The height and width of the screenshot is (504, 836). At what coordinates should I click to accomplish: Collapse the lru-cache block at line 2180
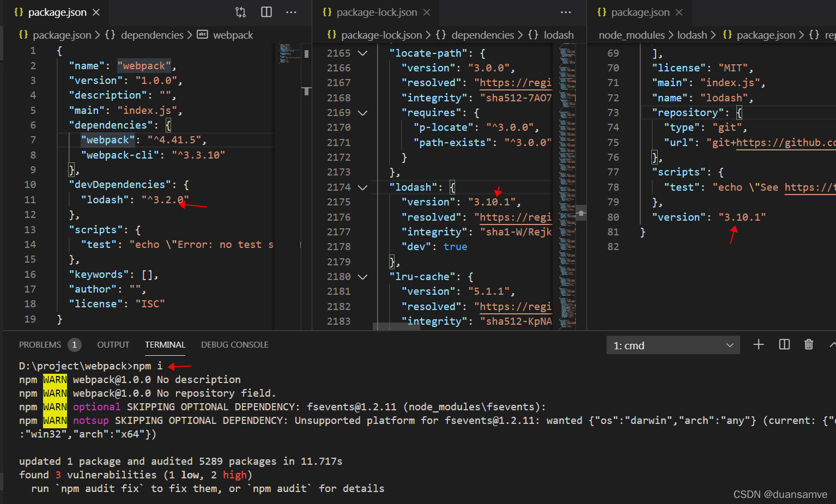(x=362, y=277)
